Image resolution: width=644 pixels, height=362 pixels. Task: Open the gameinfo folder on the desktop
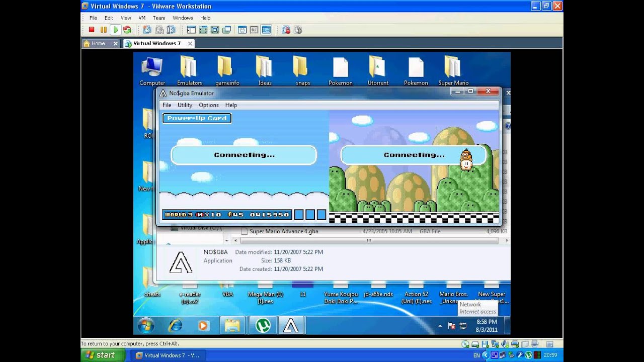pyautogui.click(x=227, y=71)
